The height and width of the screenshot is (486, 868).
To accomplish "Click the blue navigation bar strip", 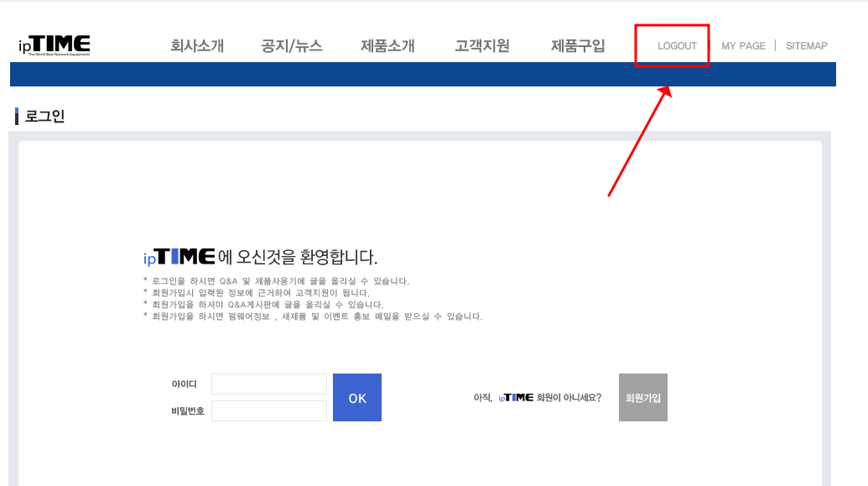I will click(423, 74).
